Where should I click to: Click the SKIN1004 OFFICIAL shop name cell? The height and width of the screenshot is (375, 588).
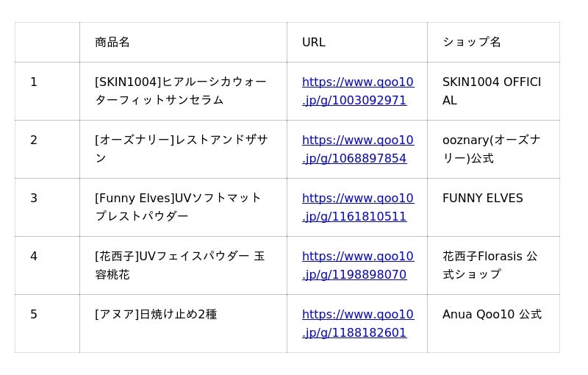click(x=493, y=91)
